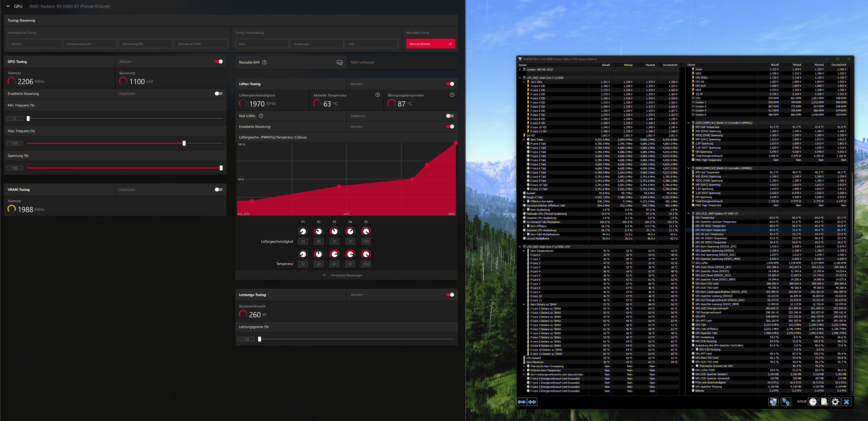
Task: Click Durchschnitt column header in right pane
Action: [837, 65]
